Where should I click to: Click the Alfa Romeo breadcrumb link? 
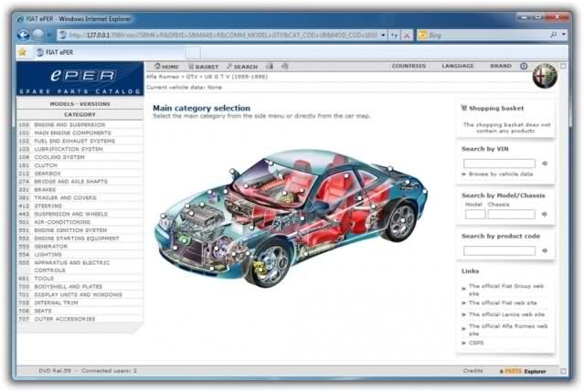click(x=163, y=77)
